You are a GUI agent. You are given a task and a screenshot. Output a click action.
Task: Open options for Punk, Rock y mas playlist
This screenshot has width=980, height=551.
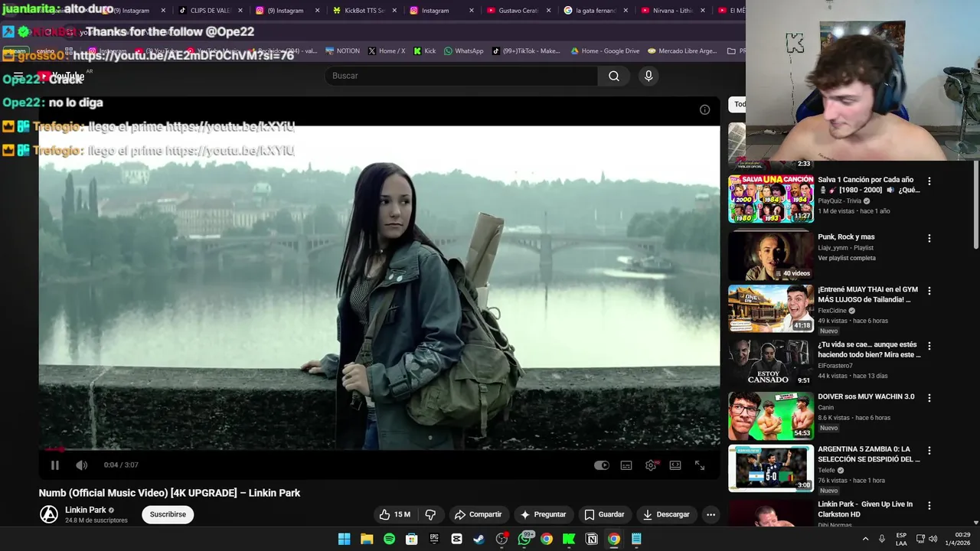(x=929, y=238)
